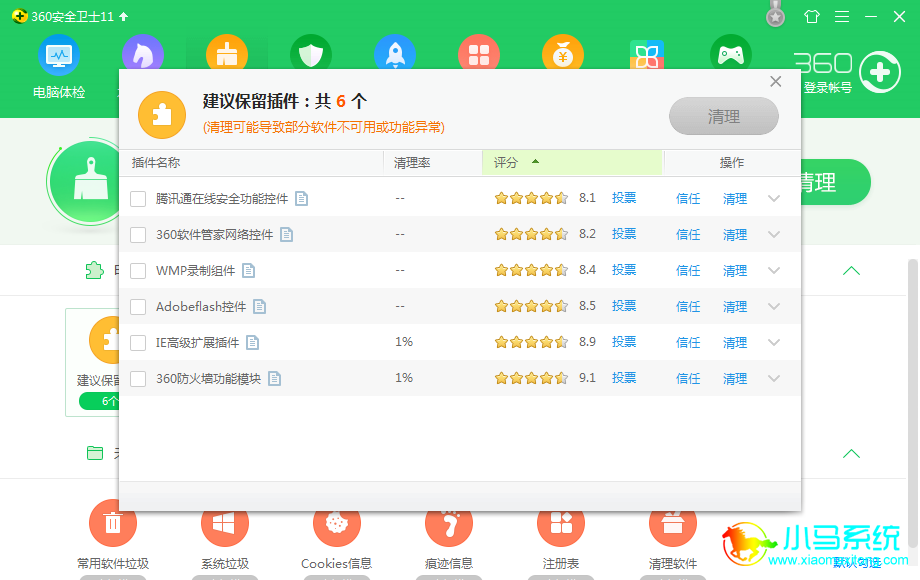
Task: Open details document icon for Adobeflash控件
Action: 259,306
